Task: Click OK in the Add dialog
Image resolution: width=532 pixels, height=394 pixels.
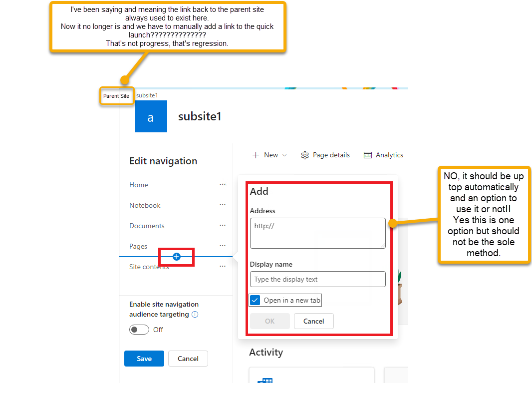Action: 269,321
